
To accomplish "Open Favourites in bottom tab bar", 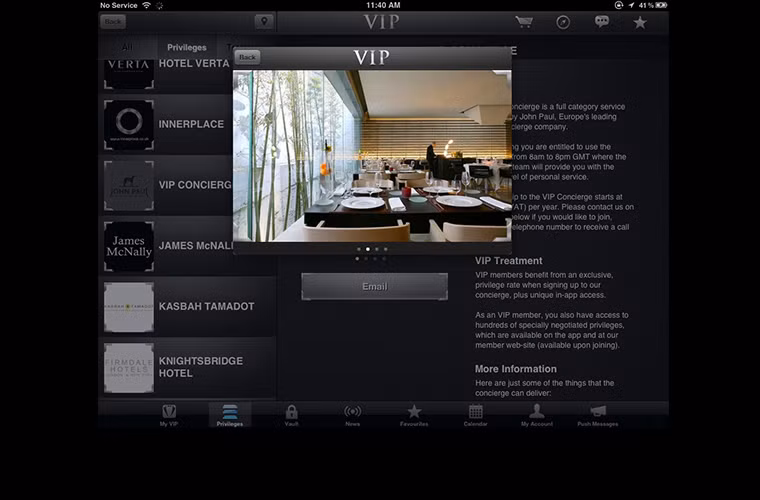I will [414, 415].
